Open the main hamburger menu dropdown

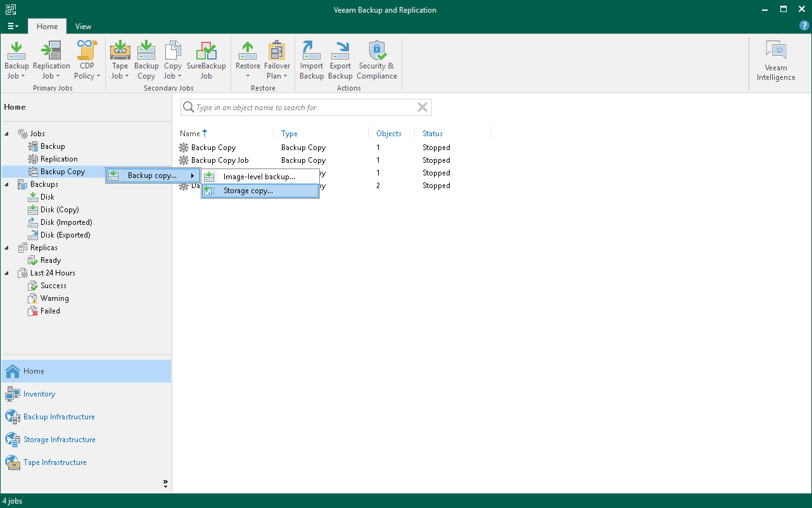(x=13, y=27)
